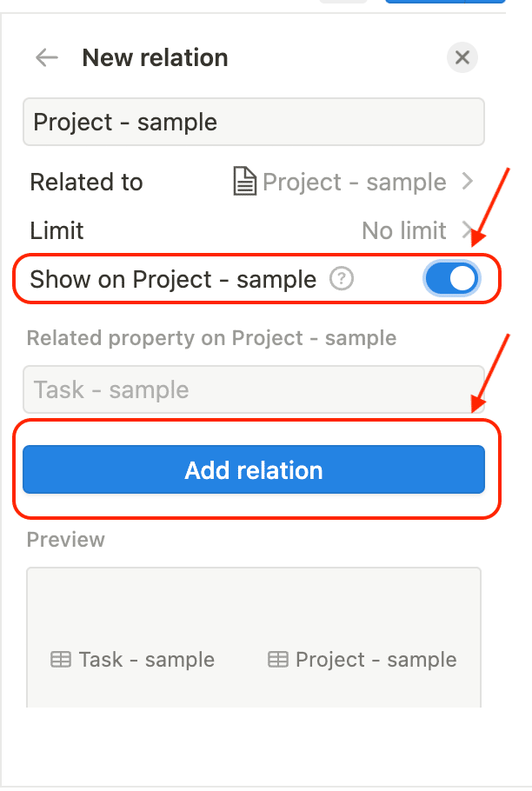
Task: Click the blue button at top edge
Action: coord(445,2)
